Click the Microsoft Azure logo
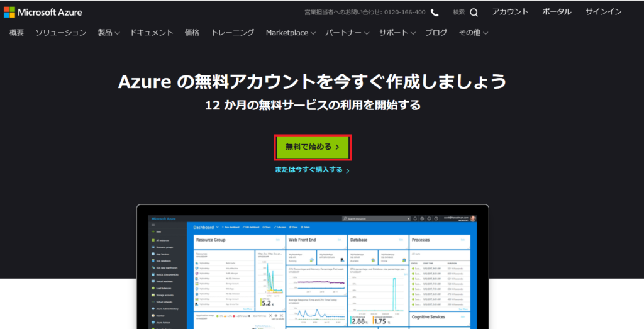Screen dimensions: 644x329 click(43, 12)
